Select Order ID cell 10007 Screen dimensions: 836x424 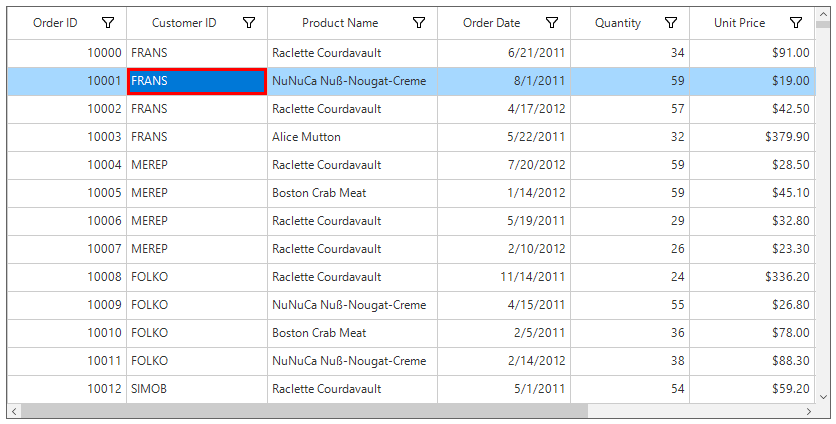67,249
